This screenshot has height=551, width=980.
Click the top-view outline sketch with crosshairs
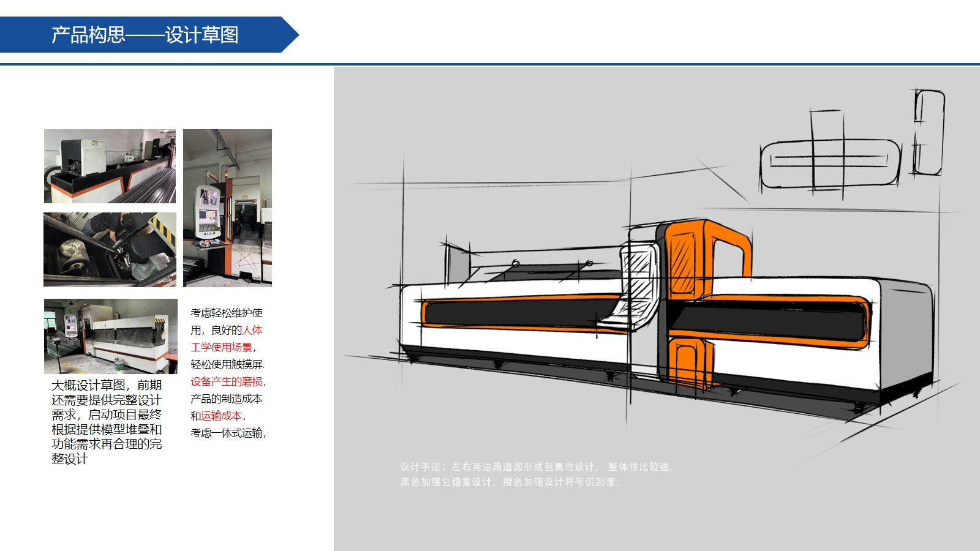coord(830,162)
